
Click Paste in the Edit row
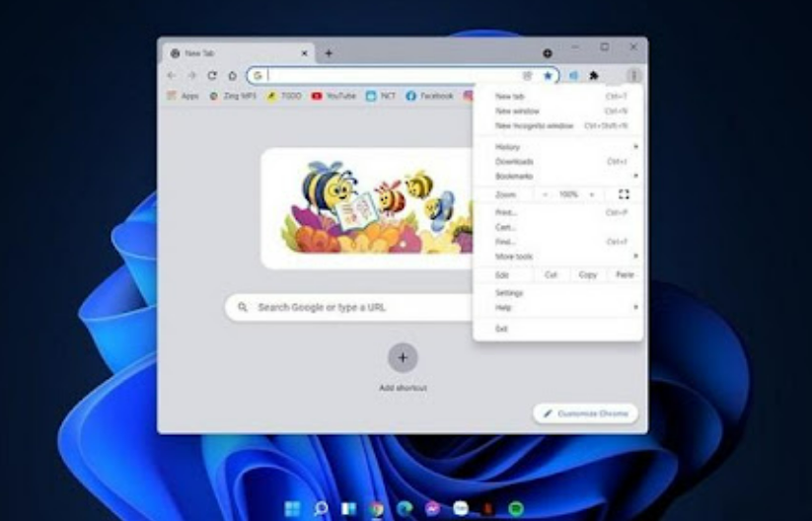click(x=625, y=275)
